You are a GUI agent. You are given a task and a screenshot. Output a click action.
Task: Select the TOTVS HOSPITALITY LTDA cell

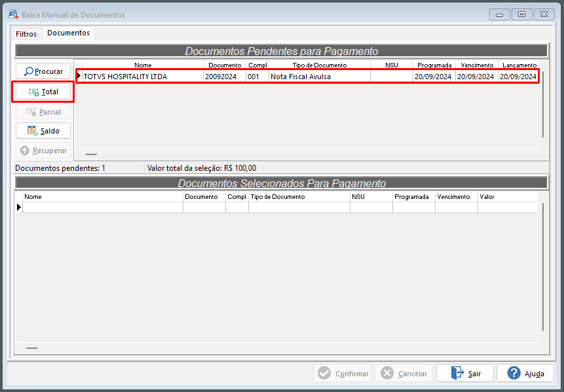[143, 77]
